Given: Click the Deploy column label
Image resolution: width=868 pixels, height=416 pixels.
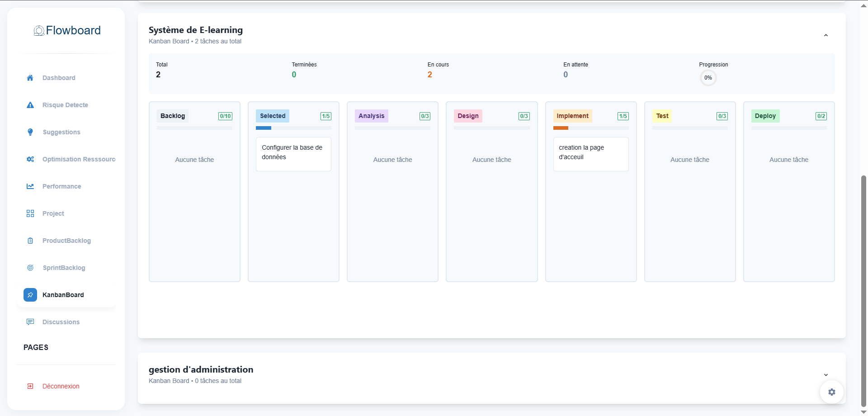Looking at the screenshot, I should (765, 116).
